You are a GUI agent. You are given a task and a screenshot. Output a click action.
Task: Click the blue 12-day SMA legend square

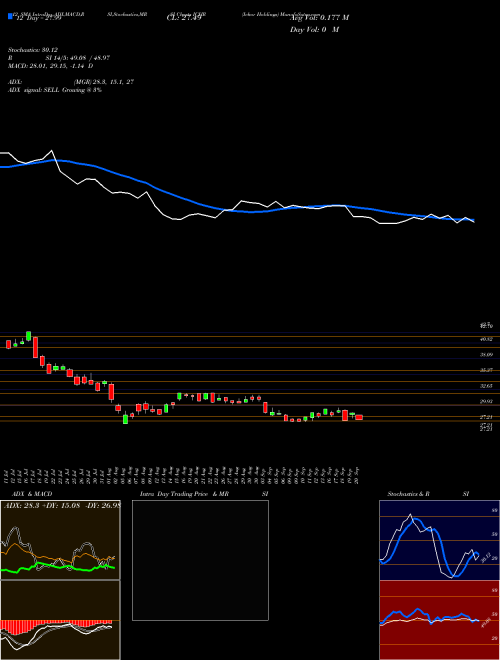(10, 16)
